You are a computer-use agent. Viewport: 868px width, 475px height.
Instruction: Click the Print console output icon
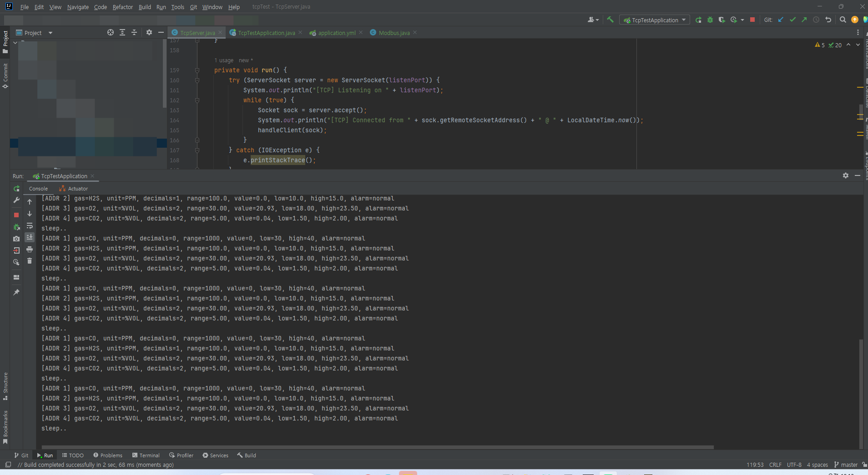point(30,249)
